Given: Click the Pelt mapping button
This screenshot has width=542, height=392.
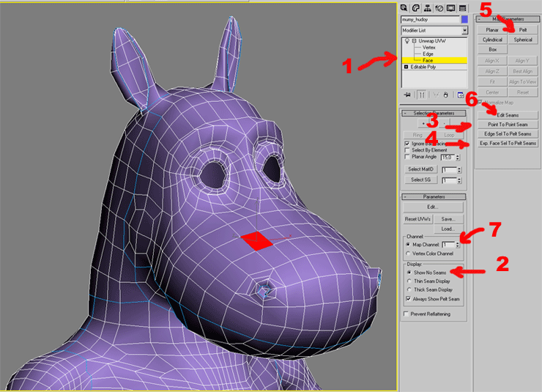Looking at the screenshot, I should (x=523, y=30).
